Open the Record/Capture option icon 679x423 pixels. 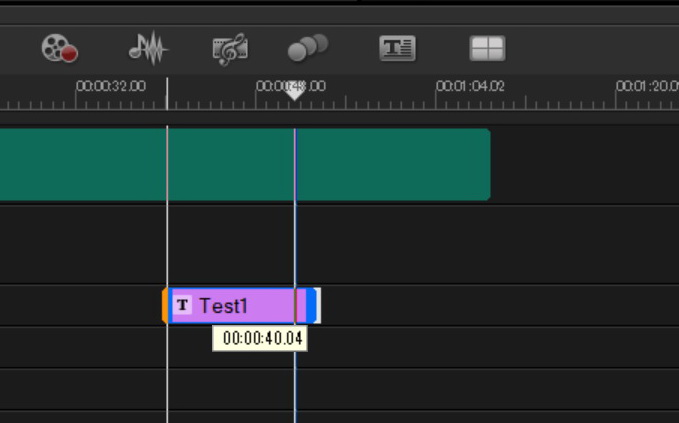tap(59, 48)
